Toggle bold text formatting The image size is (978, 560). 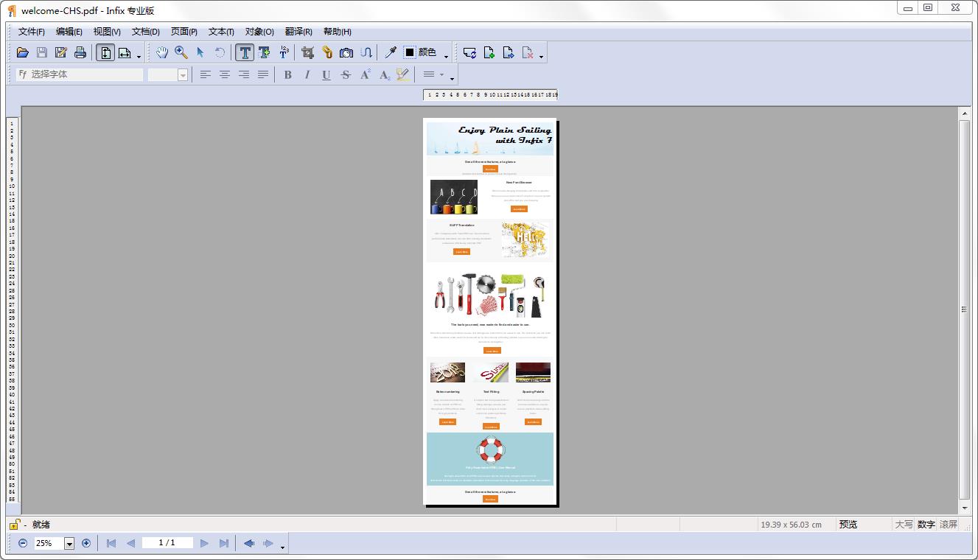coord(288,74)
